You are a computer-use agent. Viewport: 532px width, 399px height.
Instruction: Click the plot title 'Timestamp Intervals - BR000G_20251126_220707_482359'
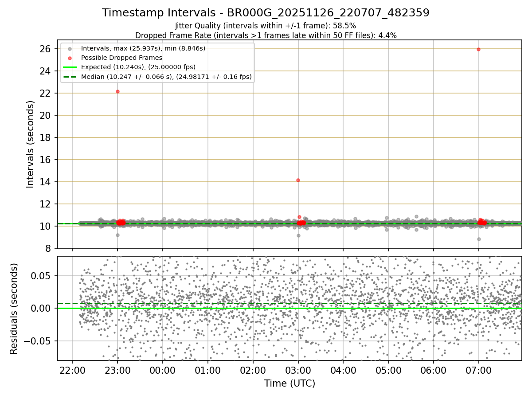point(266,13)
